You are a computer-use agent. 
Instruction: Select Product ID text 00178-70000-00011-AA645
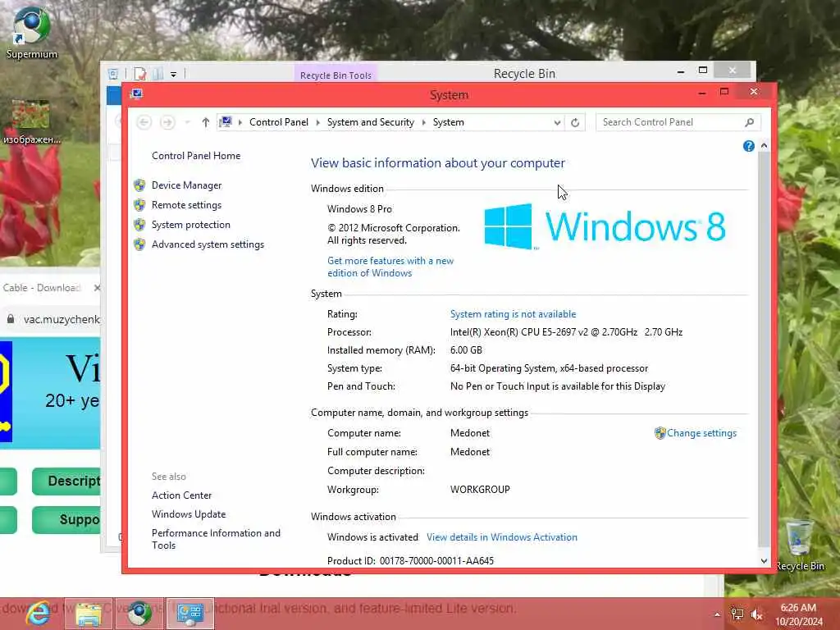[x=436, y=561]
